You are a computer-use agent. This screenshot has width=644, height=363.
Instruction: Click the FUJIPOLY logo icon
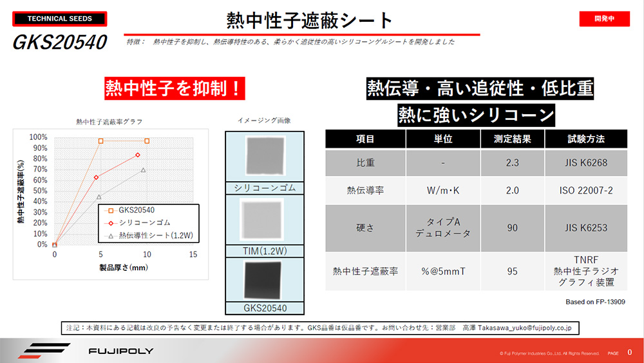pos(44,351)
